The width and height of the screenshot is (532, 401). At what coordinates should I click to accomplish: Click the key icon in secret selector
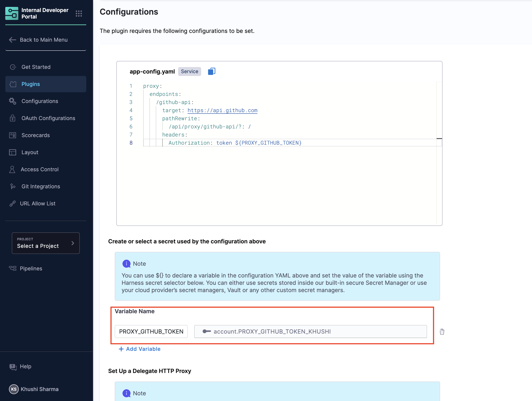[207, 332]
